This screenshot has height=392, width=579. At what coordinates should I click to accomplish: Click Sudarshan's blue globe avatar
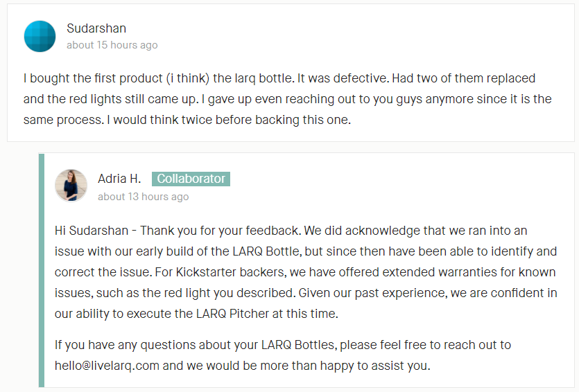(x=40, y=36)
